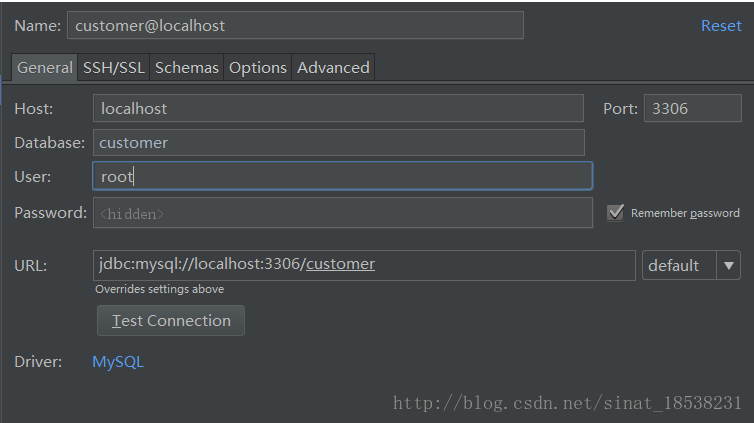Switch to the SSH/SSL tab
Image resolution: width=754 pixels, height=423 pixels.
click(x=113, y=68)
